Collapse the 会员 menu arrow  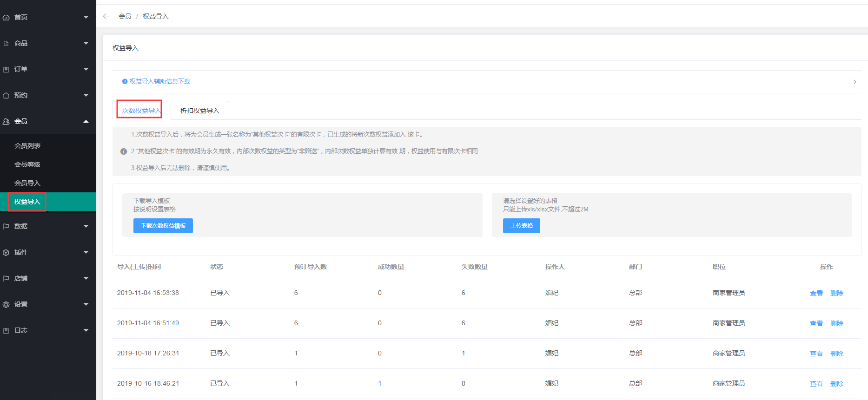click(86, 122)
